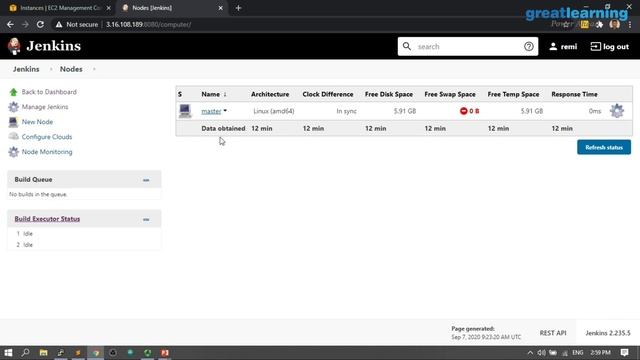Go back with the browser back arrow

coord(10,24)
